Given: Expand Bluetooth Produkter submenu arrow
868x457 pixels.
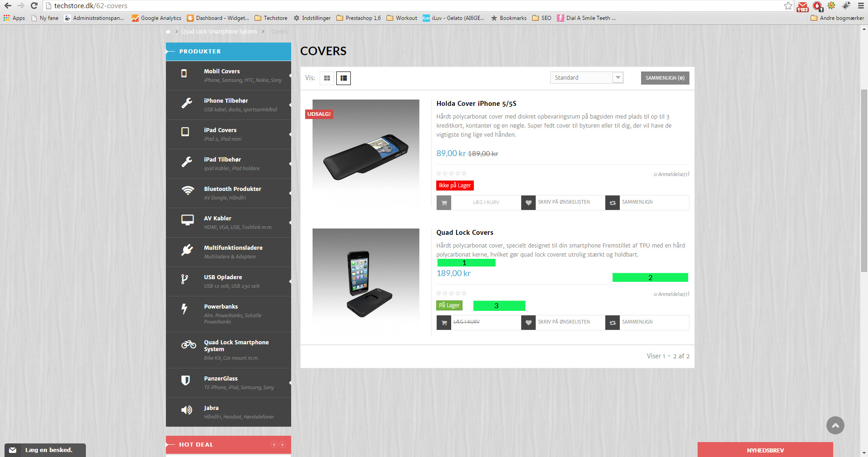Looking at the screenshot, I should click(290, 193).
